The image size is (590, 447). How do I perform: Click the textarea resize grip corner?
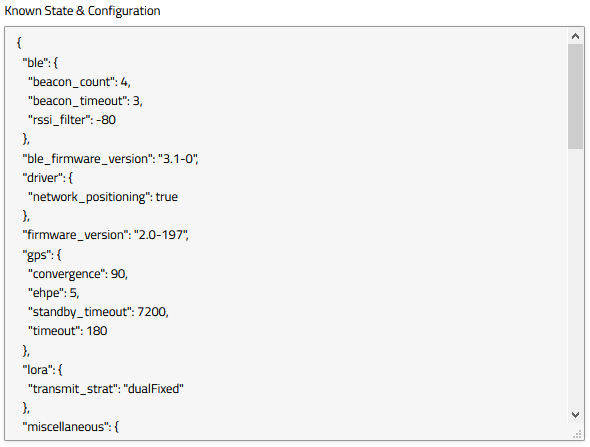(x=577, y=435)
